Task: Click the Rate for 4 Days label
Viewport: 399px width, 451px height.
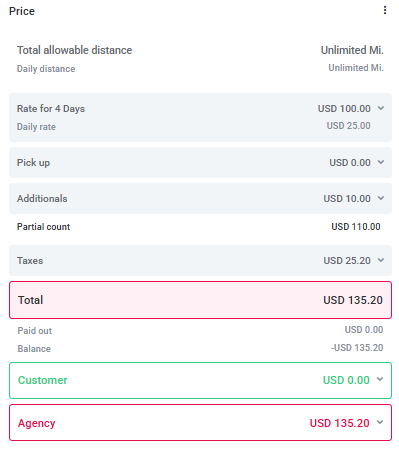Action: pos(51,109)
